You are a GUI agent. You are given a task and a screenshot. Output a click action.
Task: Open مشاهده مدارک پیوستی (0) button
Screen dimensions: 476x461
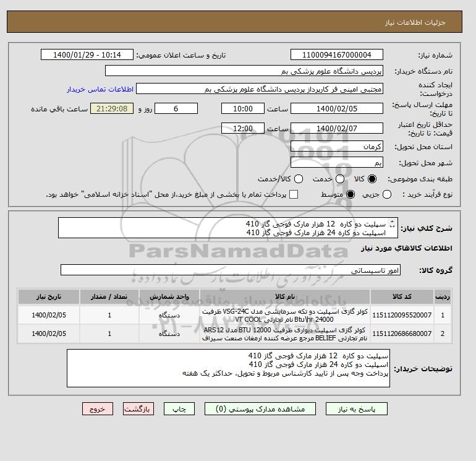tap(260, 409)
